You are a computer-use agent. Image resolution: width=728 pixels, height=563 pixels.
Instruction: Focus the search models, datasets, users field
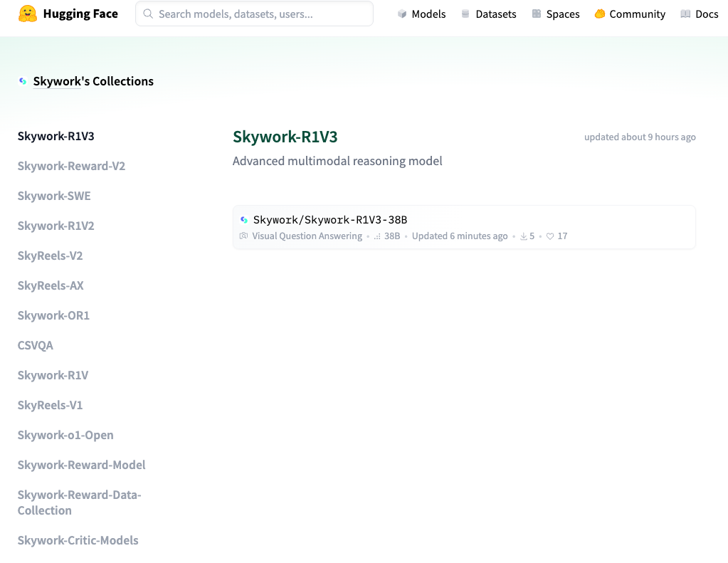(260, 14)
